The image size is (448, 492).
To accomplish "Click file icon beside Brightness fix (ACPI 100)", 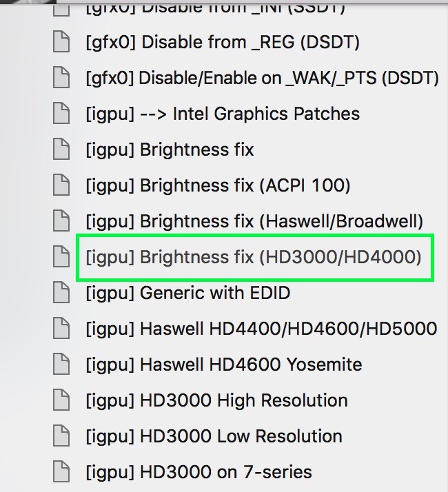I will tap(62, 185).
